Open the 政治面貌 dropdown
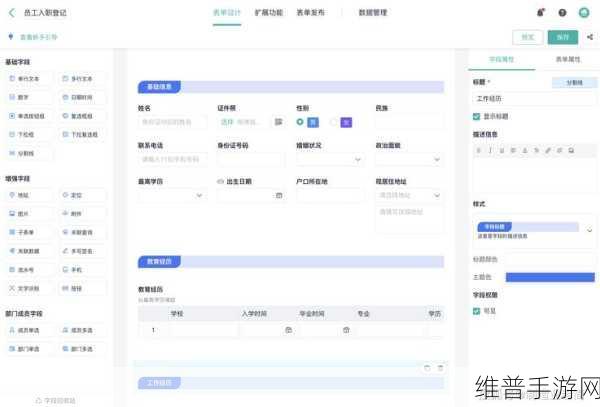Image resolution: width=600 pixels, height=407 pixels. click(409, 159)
